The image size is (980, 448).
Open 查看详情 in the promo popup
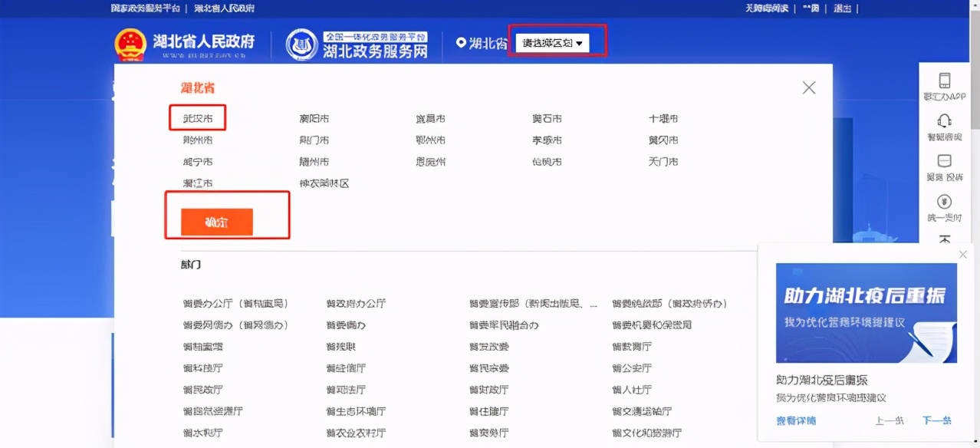tap(797, 420)
